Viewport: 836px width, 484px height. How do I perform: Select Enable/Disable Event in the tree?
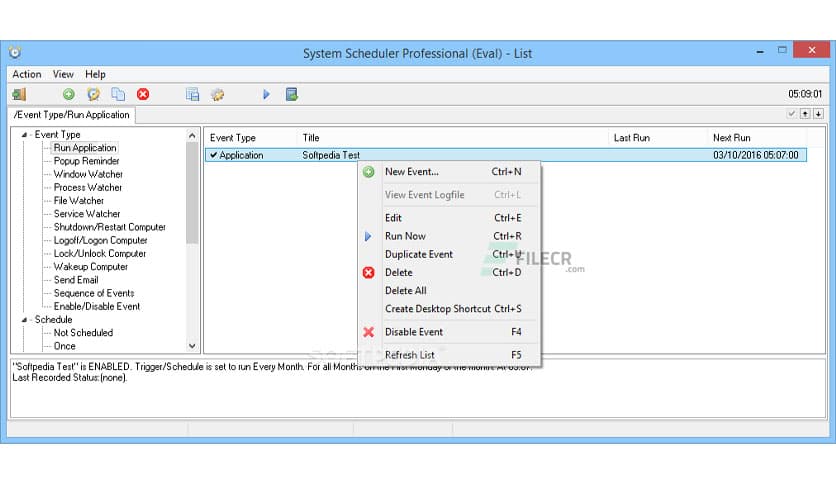[97, 306]
